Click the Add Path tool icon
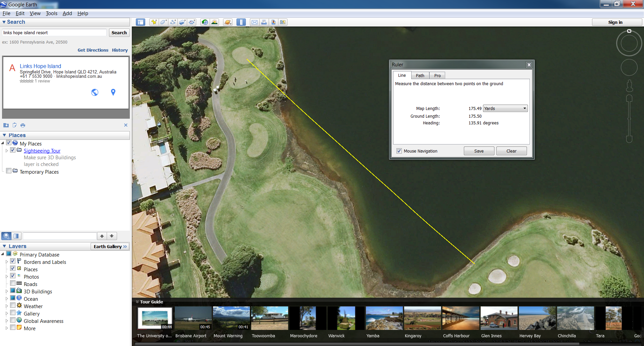This screenshot has height=346, width=644. click(x=173, y=22)
